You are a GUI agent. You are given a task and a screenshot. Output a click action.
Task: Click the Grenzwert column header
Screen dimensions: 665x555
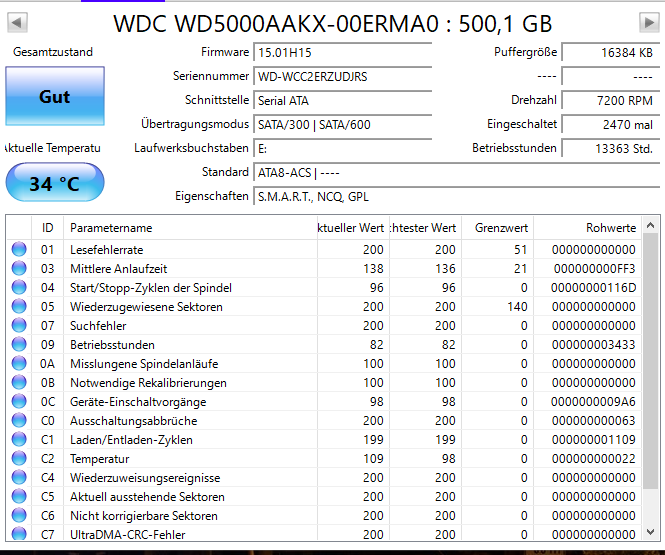pyautogui.click(x=497, y=228)
